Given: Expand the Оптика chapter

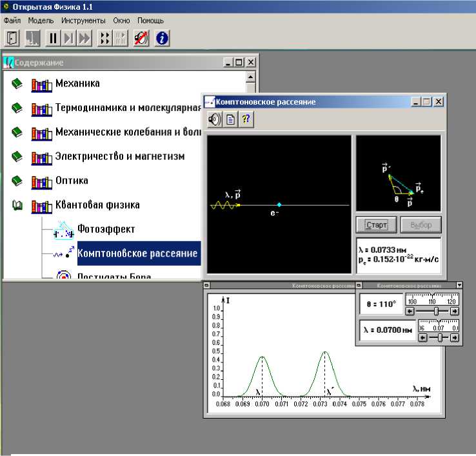Looking at the screenshot, I should 72,181.
